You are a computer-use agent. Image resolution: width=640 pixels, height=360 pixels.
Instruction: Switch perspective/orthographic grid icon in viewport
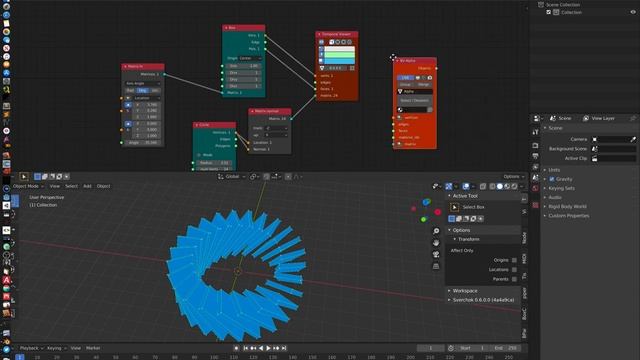pos(436,266)
